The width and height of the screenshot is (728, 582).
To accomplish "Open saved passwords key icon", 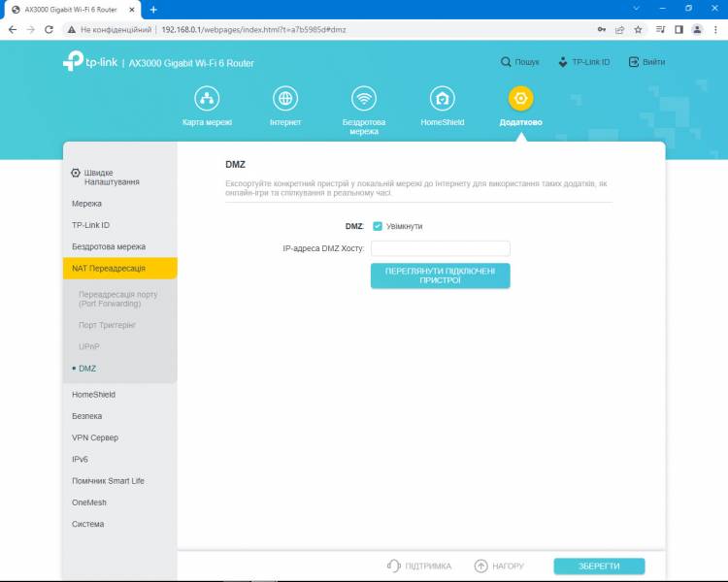I will pos(602,29).
